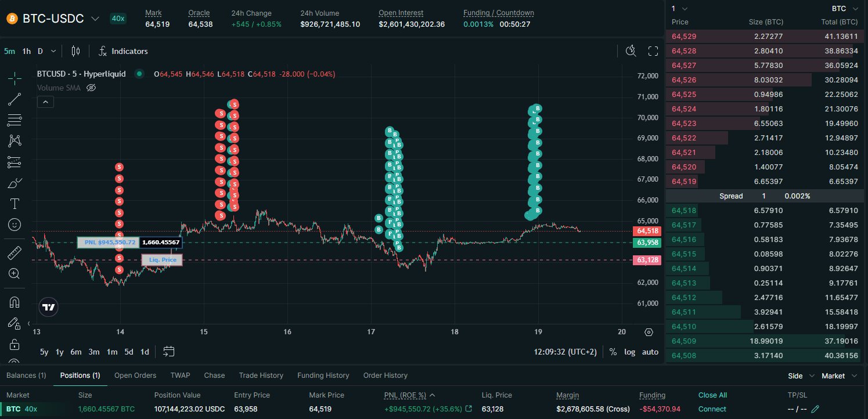Screen dimensions: 868x419
Task: Select the 1h timeframe button
Action: (27, 51)
